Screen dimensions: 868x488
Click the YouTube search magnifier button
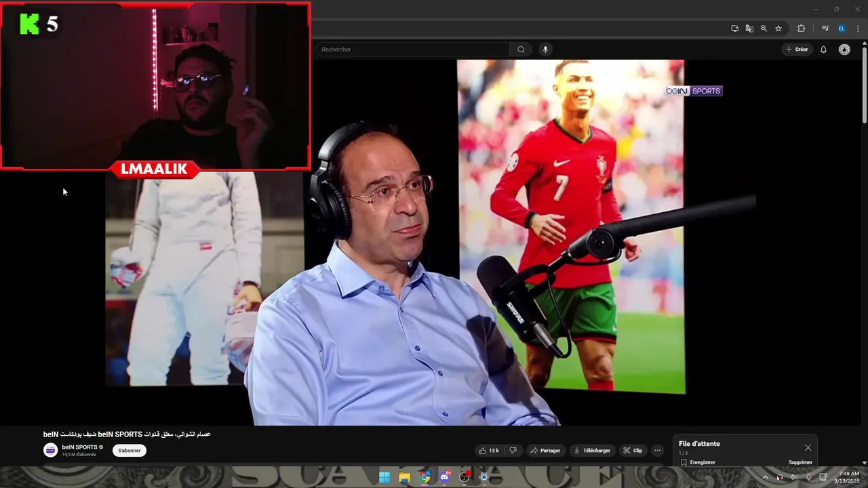(521, 49)
